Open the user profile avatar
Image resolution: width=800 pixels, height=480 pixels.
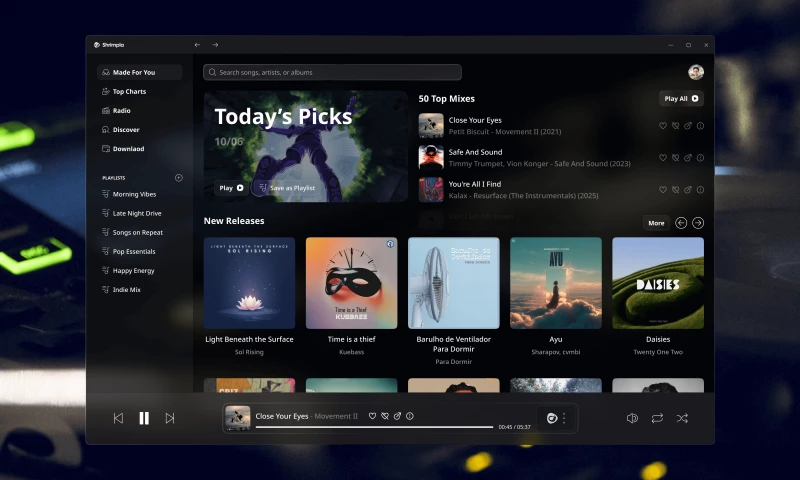(695, 72)
